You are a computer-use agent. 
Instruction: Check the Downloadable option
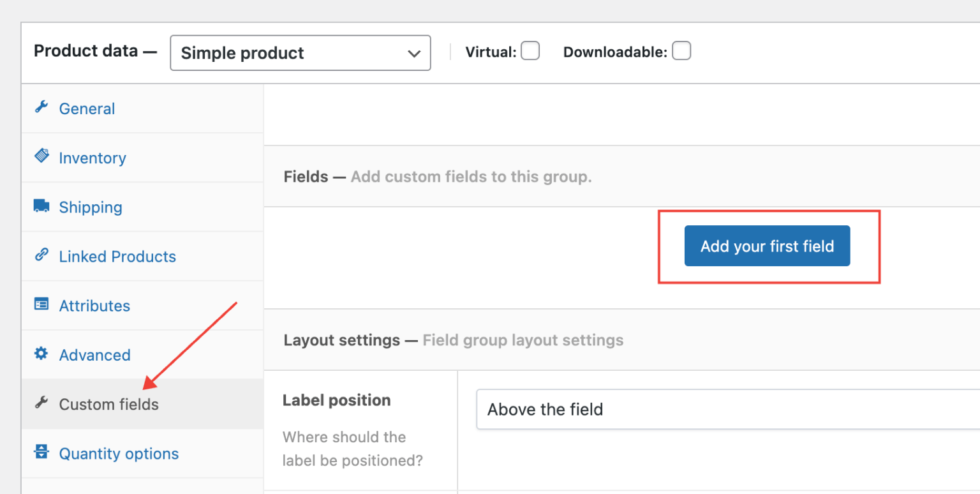[681, 50]
